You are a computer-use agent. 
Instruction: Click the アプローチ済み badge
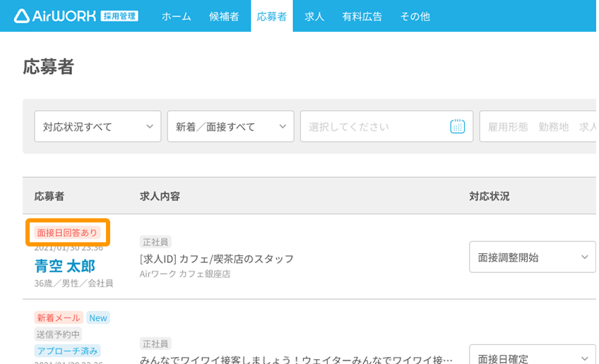click(x=67, y=351)
